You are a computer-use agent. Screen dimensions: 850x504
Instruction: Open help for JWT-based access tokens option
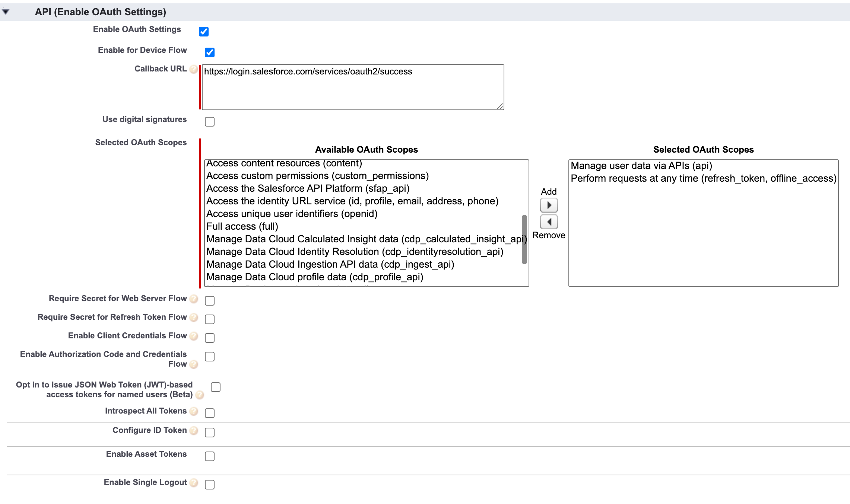pos(200,395)
